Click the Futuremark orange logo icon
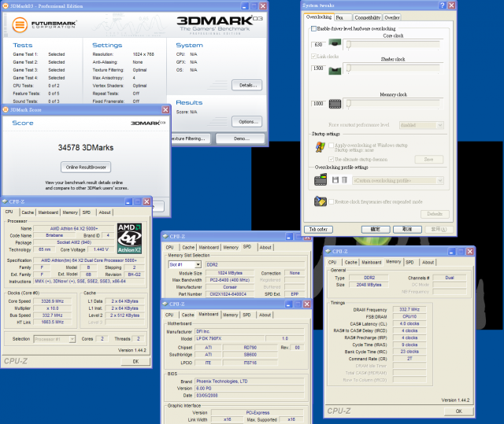This screenshot has height=424, width=504. pos(20,24)
